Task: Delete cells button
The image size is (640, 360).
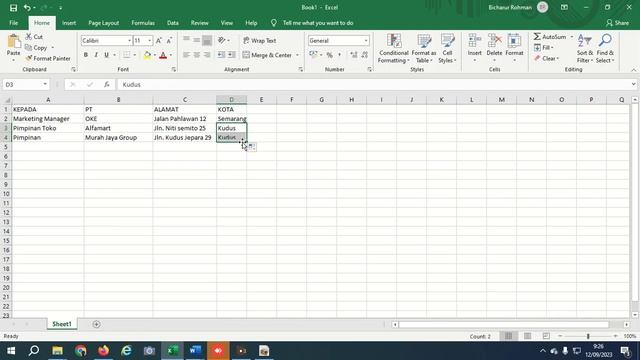Action: (494, 48)
